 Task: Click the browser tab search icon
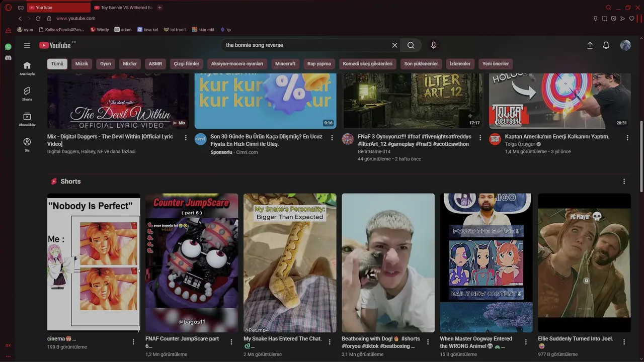tap(609, 8)
